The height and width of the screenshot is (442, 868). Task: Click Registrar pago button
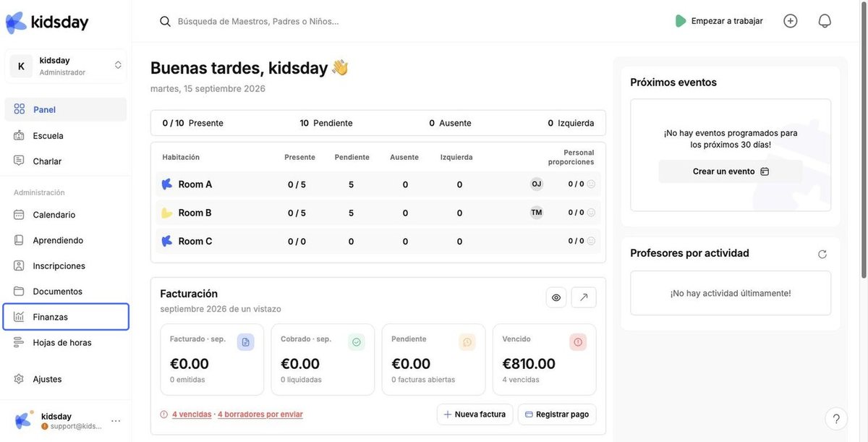pyautogui.click(x=557, y=415)
